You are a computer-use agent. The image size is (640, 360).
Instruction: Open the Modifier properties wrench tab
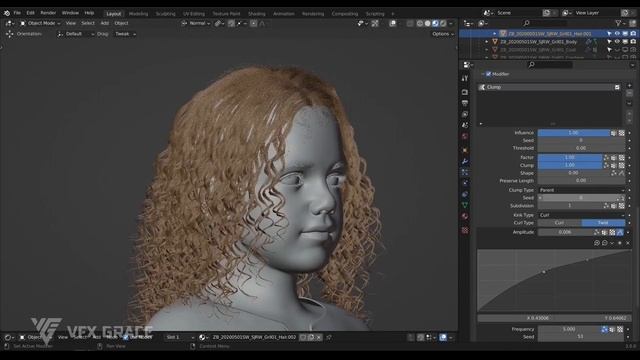tap(465, 161)
